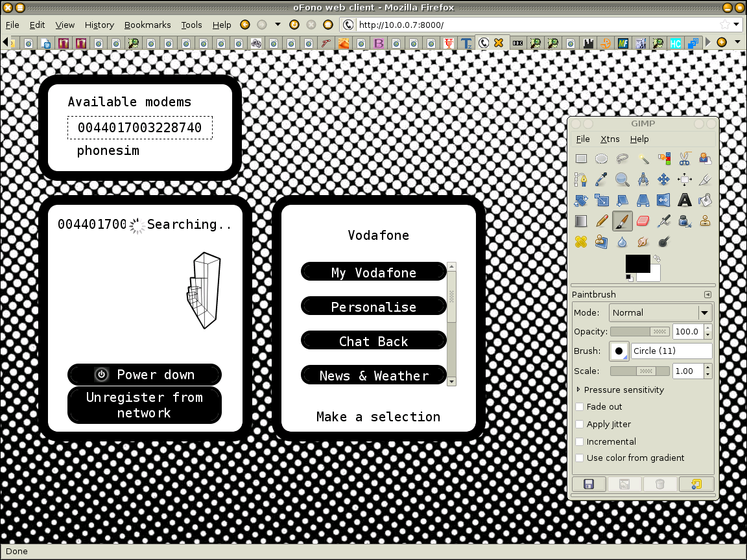Viewport: 747px width, 560px height.
Task: Select GIMP Shear tool
Action: [x=622, y=200]
